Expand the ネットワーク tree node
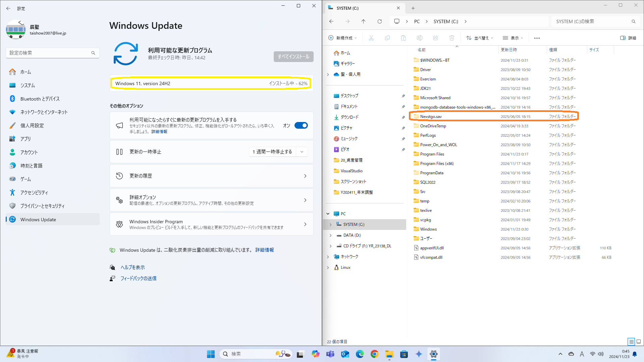Viewport: 644px width, 362px height. (x=328, y=257)
